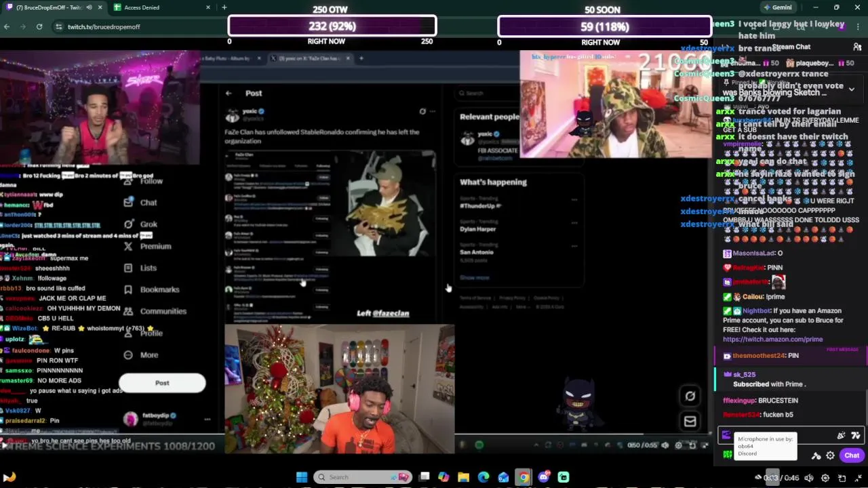The width and height of the screenshot is (868, 488).
Task: Close the Access Denied tab
Action: [208, 7]
